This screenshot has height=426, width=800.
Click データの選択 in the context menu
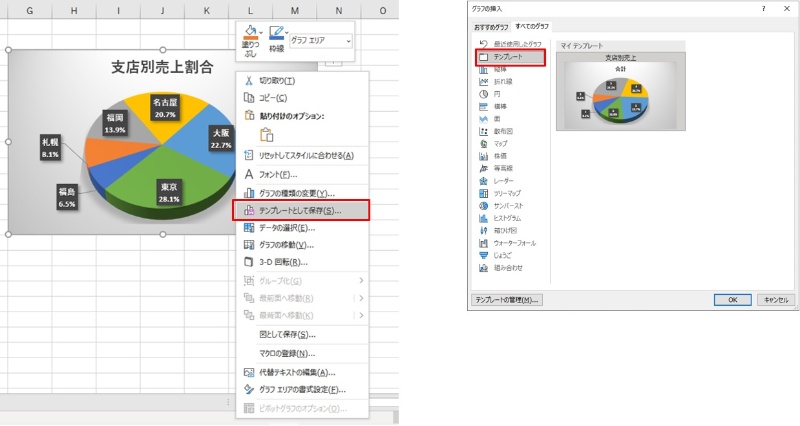tap(287, 228)
